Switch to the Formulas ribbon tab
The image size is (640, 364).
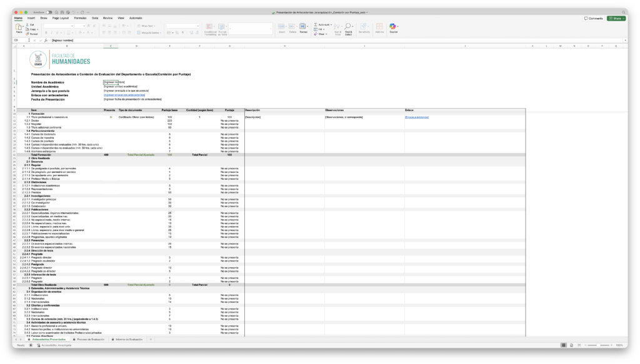[80, 18]
